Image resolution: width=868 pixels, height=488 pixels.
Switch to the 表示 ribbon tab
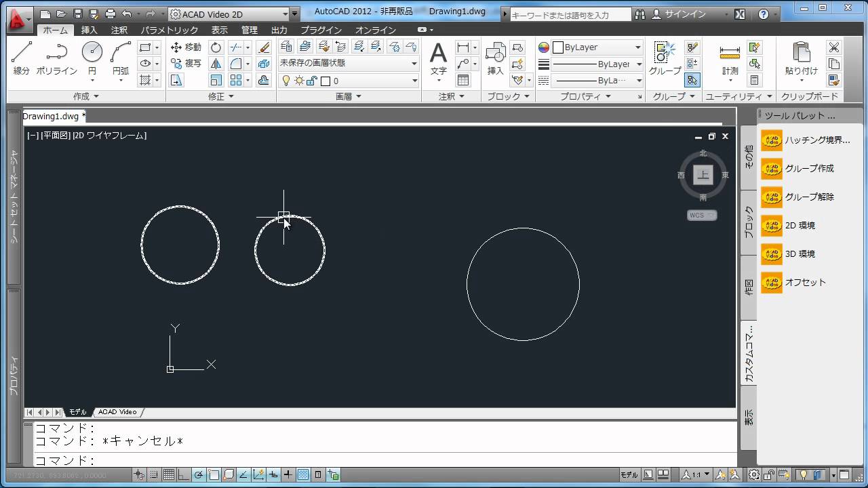(x=220, y=30)
